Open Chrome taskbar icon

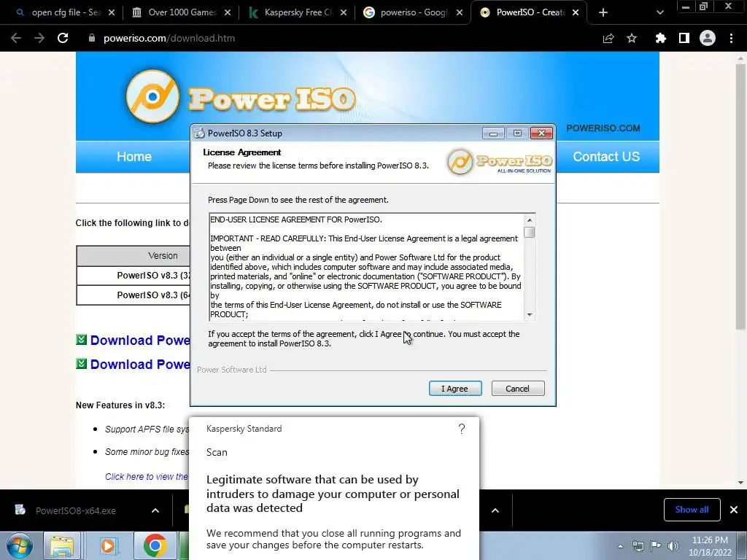point(155,546)
